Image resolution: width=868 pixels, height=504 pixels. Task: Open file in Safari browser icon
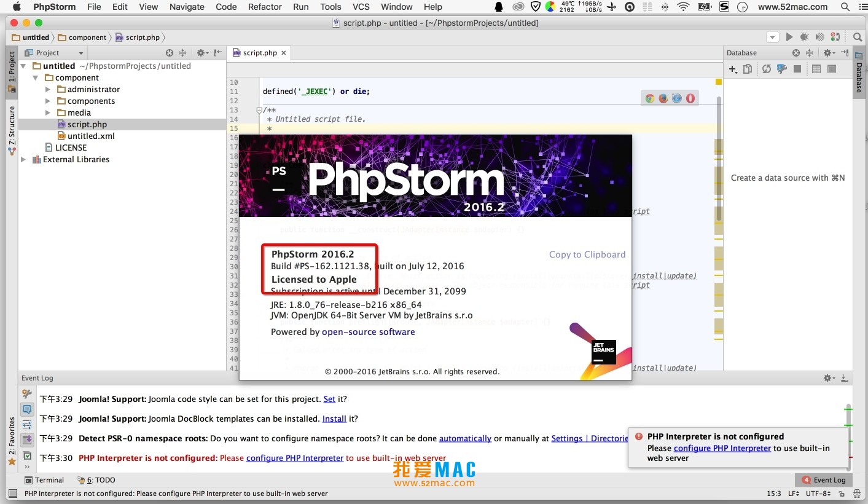tap(677, 98)
